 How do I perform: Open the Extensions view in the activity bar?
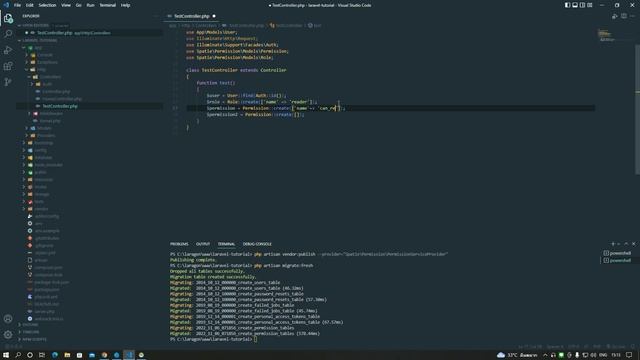pyautogui.click(x=8, y=66)
